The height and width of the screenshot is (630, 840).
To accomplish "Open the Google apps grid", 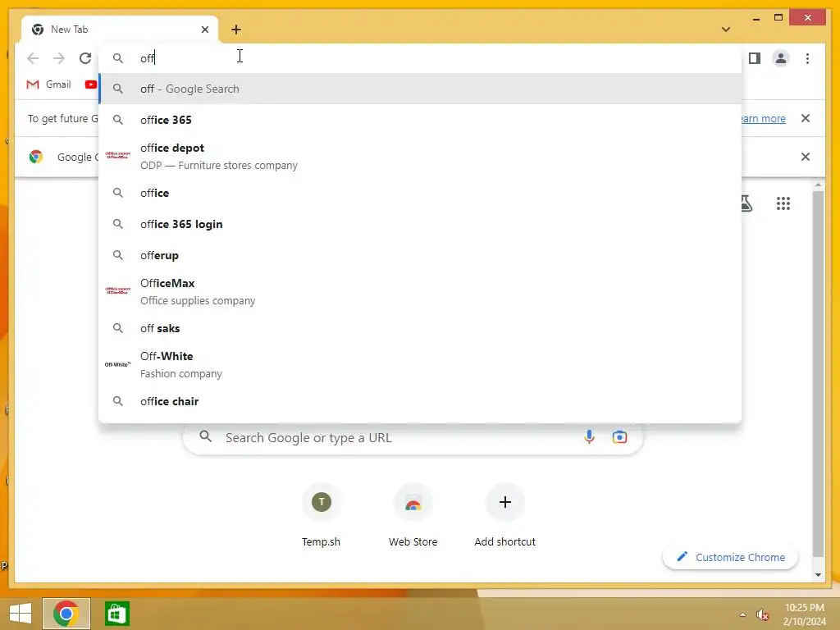I will [x=783, y=203].
